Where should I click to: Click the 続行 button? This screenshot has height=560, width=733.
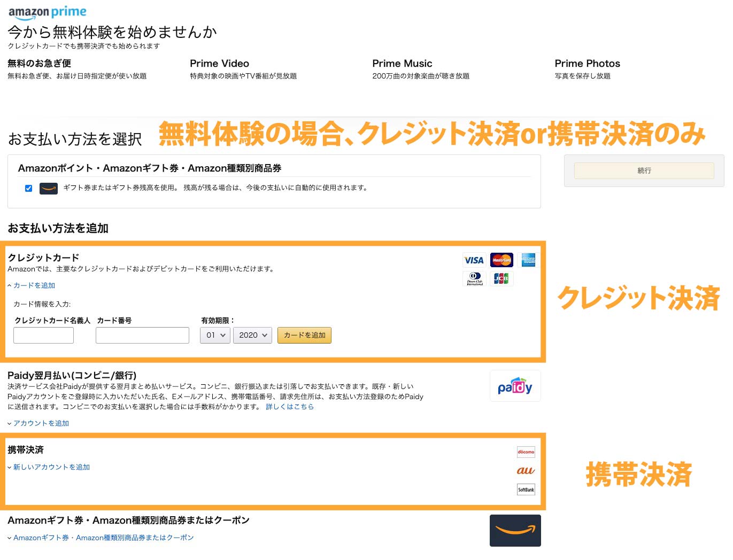[644, 170]
